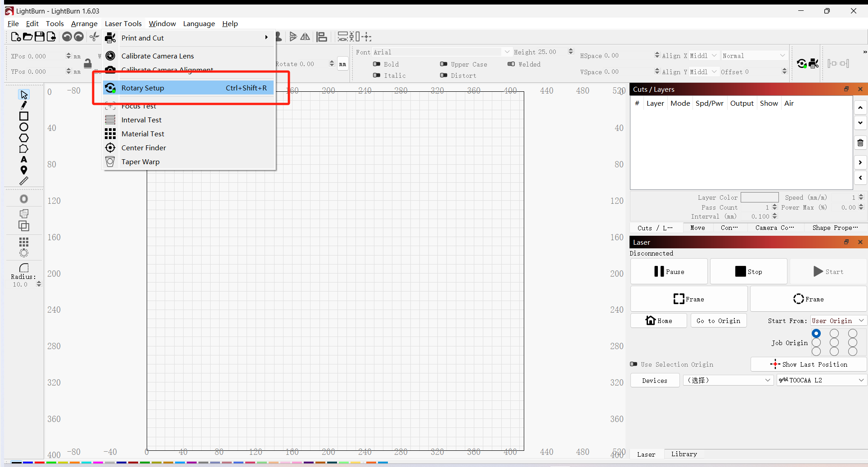The width and height of the screenshot is (868, 467).
Task: Click the undo toolbar icon
Action: click(67, 37)
